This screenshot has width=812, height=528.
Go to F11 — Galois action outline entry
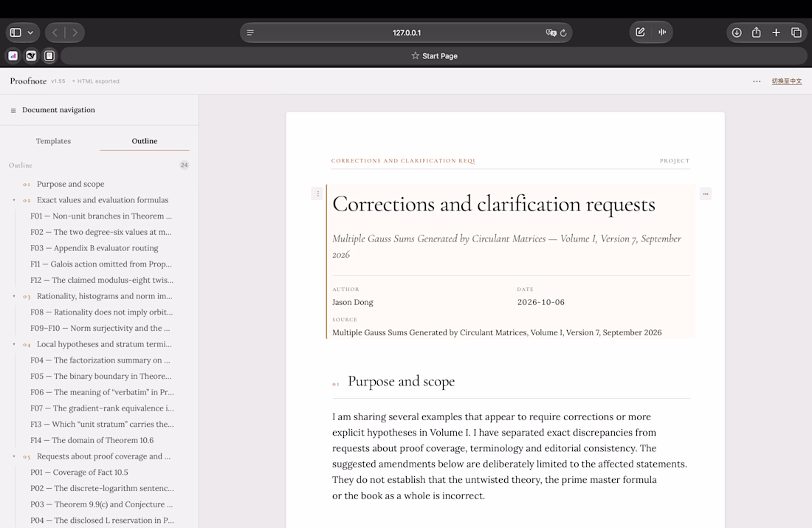(101, 264)
